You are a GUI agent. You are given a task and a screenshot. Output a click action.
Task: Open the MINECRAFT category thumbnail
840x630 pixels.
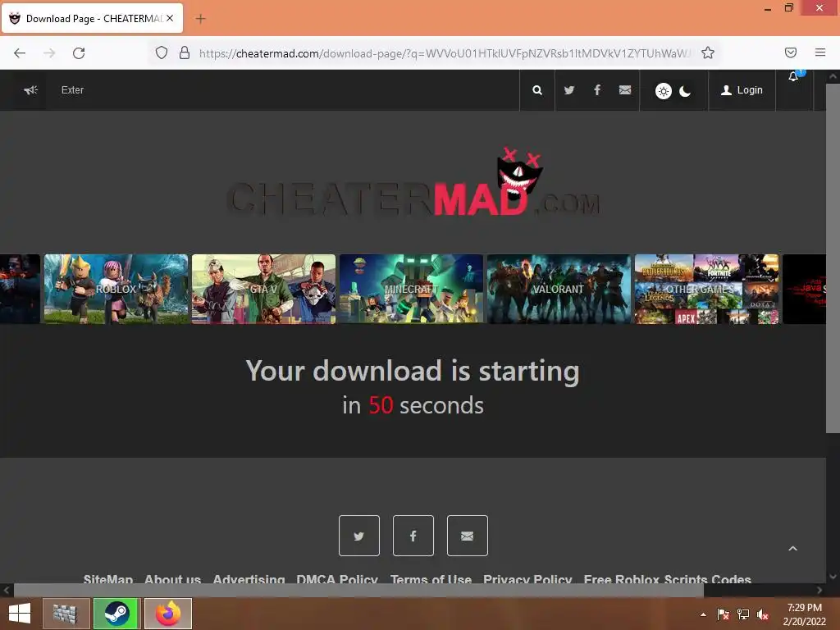click(x=412, y=289)
